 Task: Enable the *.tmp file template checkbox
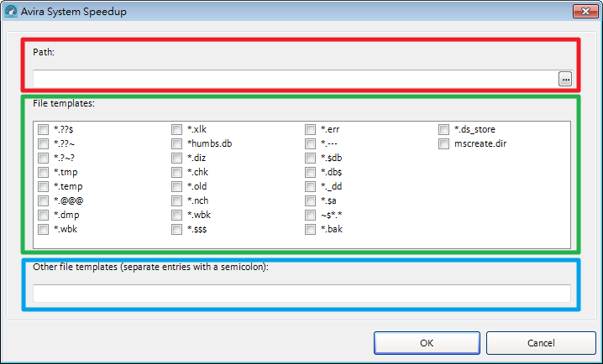pyautogui.click(x=43, y=172)
